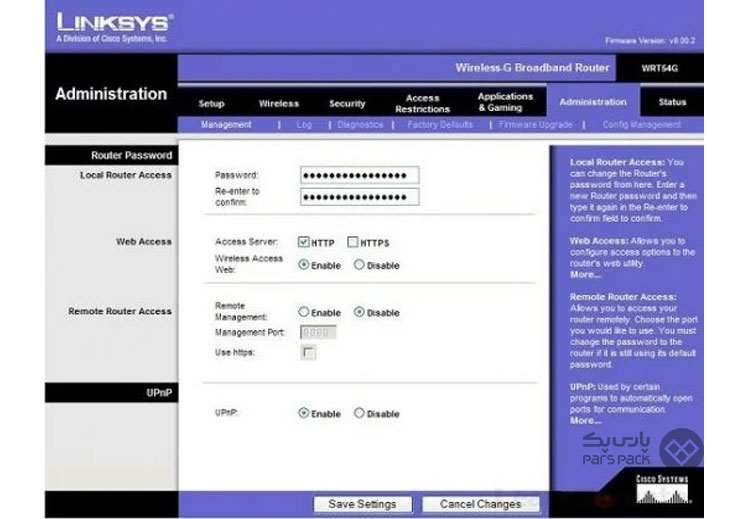750x519 pixels.
Task: Click the Access Server label
Action: tap(246, 242)
